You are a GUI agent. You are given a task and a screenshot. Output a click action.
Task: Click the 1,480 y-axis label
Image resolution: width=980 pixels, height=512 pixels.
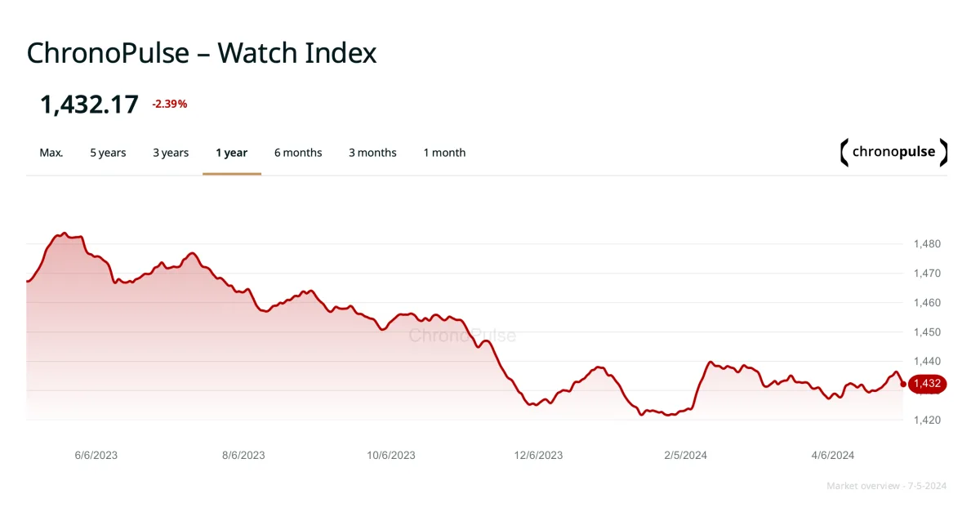[927, 244]
